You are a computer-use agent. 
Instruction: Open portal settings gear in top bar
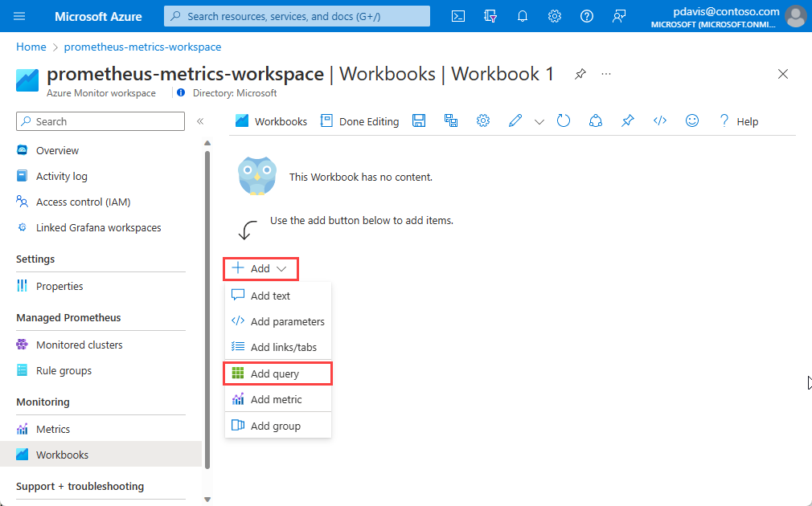coord(554,16)
